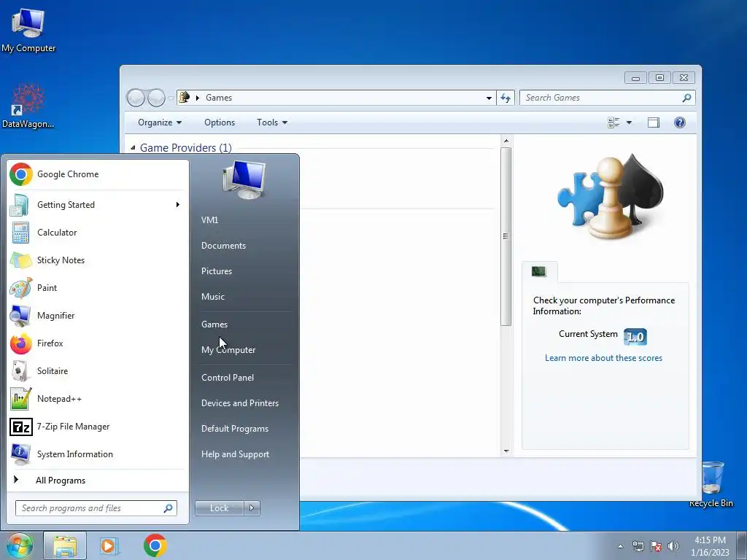Click the Games window help icon

pyautogui.click(x=680, y=122)
